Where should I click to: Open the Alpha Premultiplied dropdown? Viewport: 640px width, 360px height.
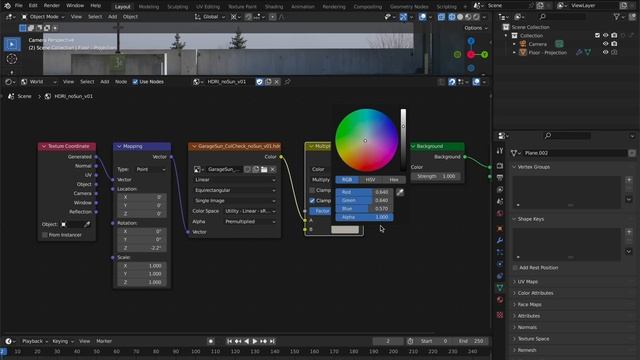[251, 222]
